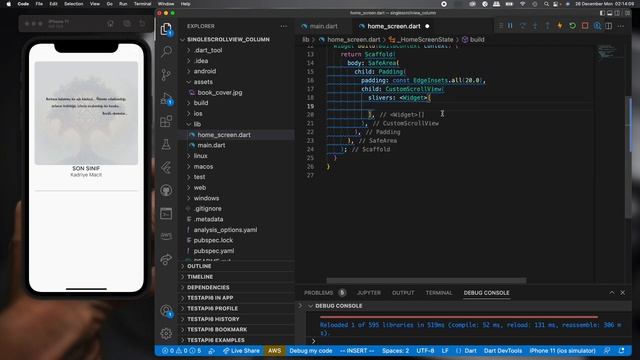Image resolution: width=640 pixels, height=360 pixels.
Task: Open the Terminal menu in menu bar
Action: pos(142,4)
